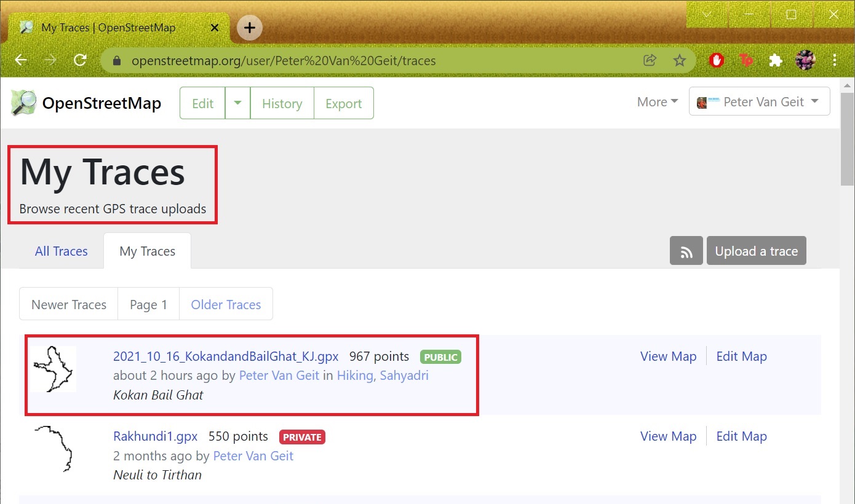Open a new browser tab
Image resolution: width=855 pixels, height=504 pixels.
[x=250, y=28]
